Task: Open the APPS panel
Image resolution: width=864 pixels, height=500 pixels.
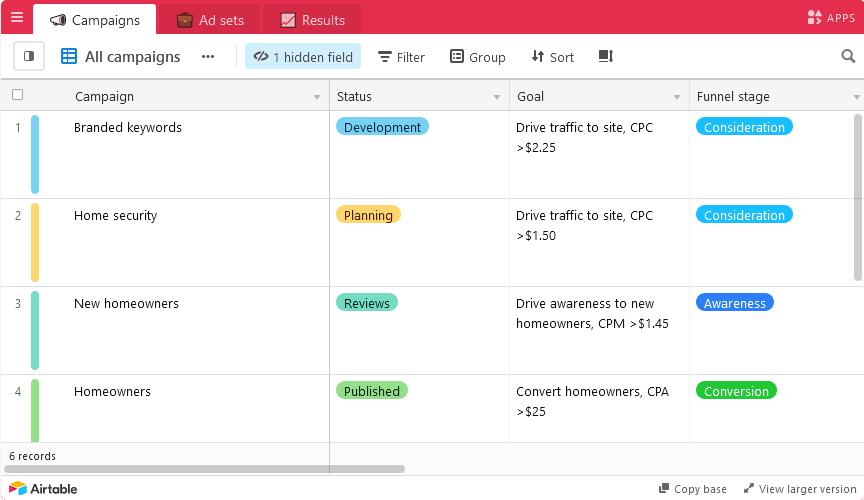Action: (x=831, y=18)
